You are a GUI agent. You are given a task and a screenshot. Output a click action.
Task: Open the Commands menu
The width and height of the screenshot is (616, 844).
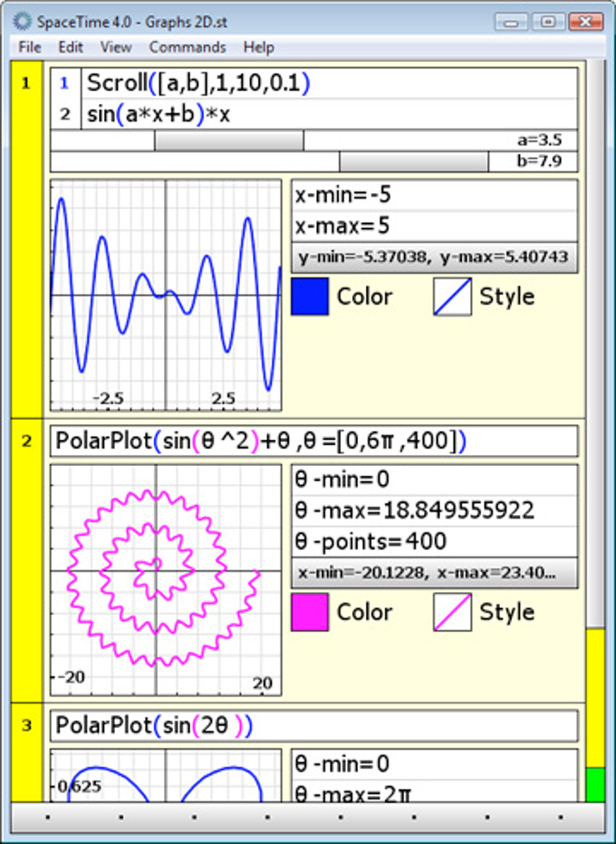click(x=188, y=47)
